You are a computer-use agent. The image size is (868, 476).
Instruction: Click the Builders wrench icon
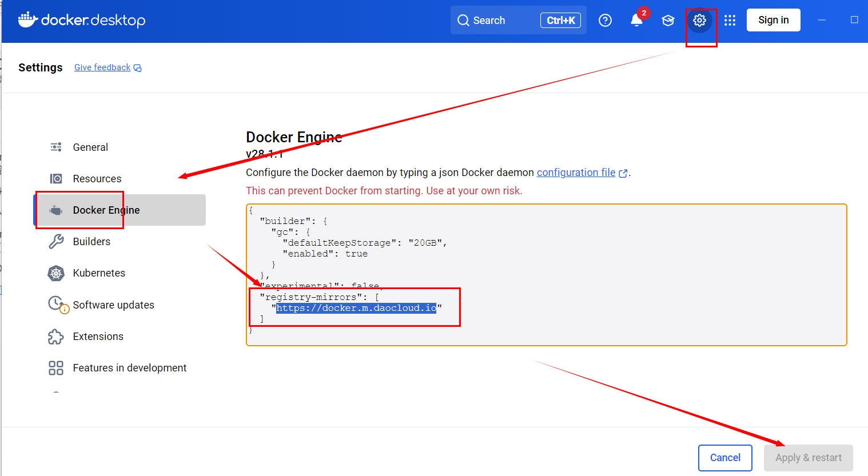point(56,242)
